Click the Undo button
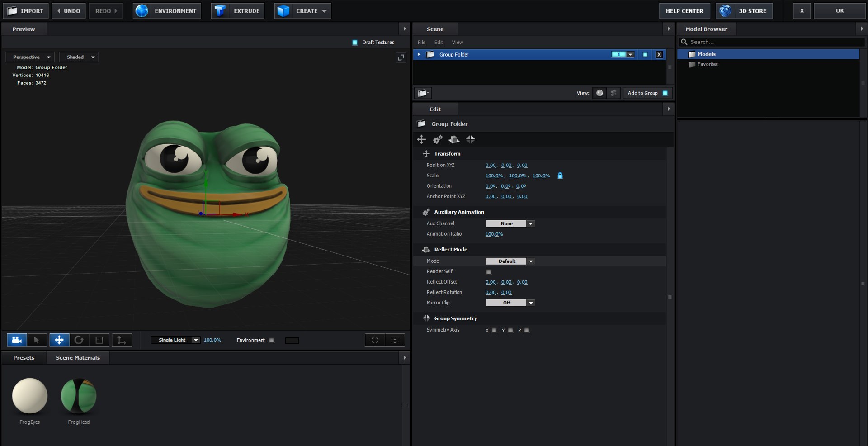The image size is (868, 446). (69, 11)
